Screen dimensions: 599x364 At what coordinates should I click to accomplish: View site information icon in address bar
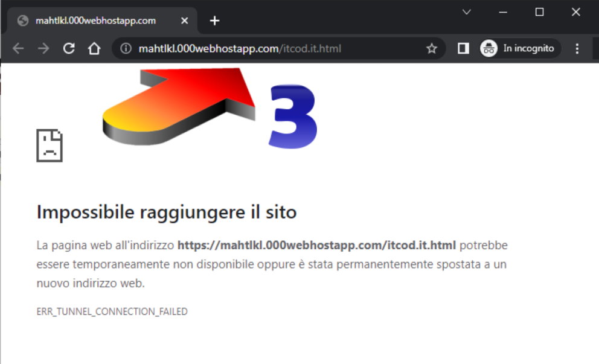[126, 48]
